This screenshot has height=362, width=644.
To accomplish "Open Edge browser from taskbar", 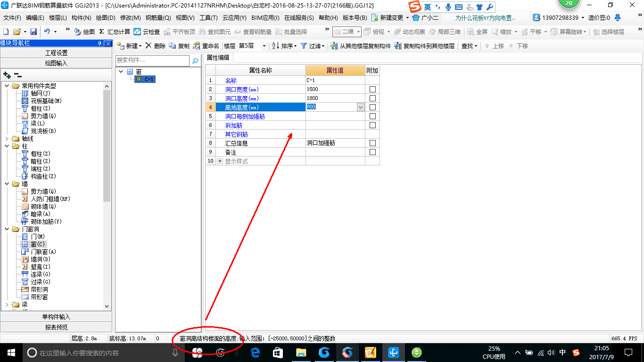I will pyautogui.click(x=255, y=353).
